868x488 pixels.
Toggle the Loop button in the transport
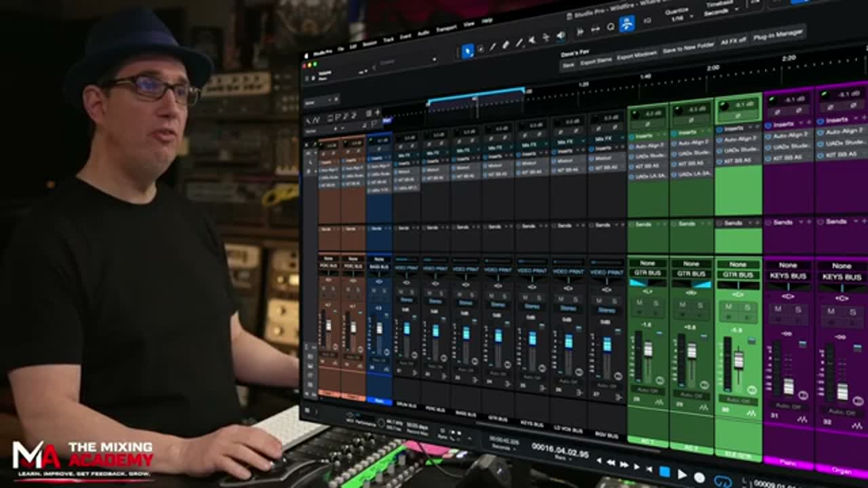click(724, 481)
